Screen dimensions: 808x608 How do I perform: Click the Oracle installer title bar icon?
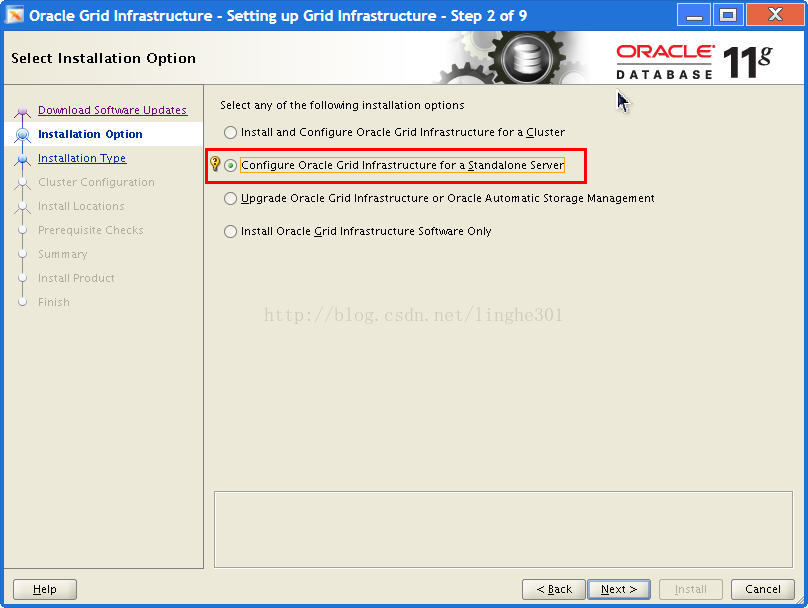pos(14,15)
